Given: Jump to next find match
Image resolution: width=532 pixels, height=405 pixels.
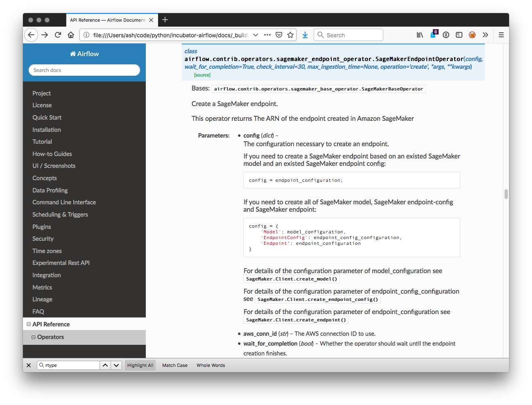Looking at the screenshot, I should coord(116,365).
